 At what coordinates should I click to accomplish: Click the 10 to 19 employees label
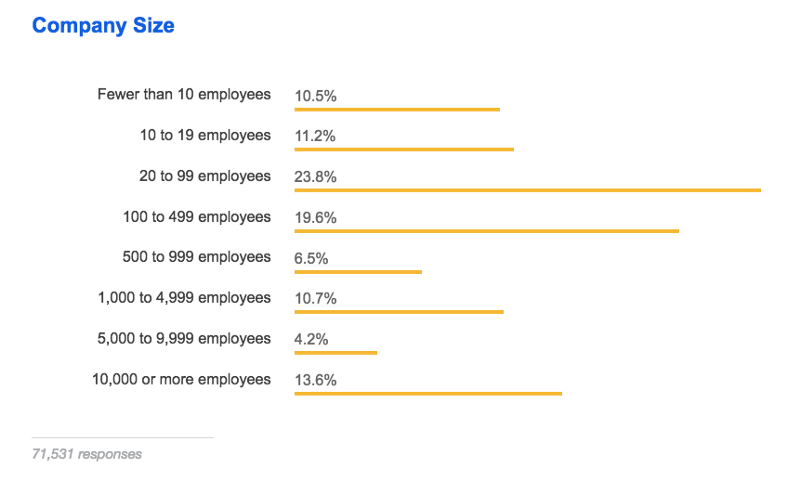click(205, 135)
